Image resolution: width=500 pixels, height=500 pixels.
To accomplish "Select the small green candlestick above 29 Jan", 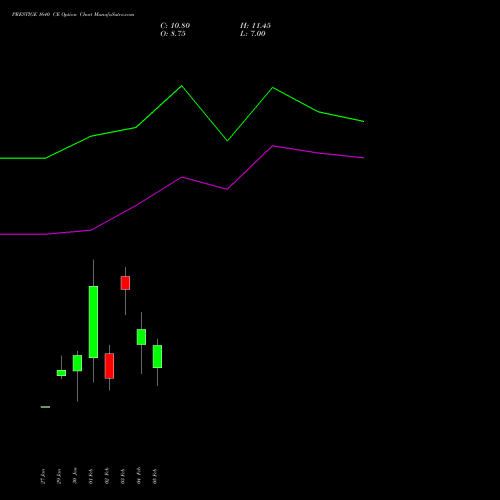I will [x=61, y=373].
